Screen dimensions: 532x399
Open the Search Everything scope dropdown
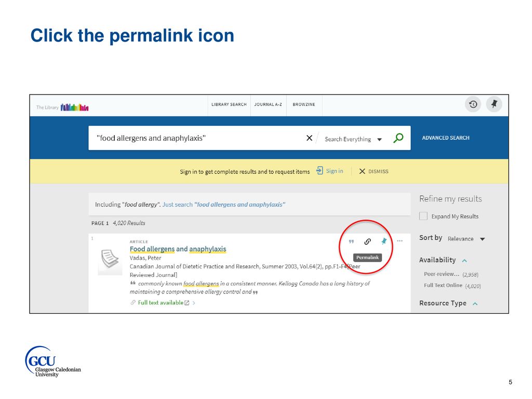[x=353, y=139]
